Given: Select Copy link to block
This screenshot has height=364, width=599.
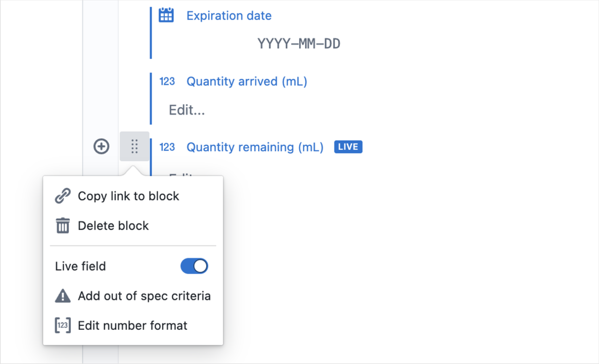Looking at the screenshot, I should 128,196.
